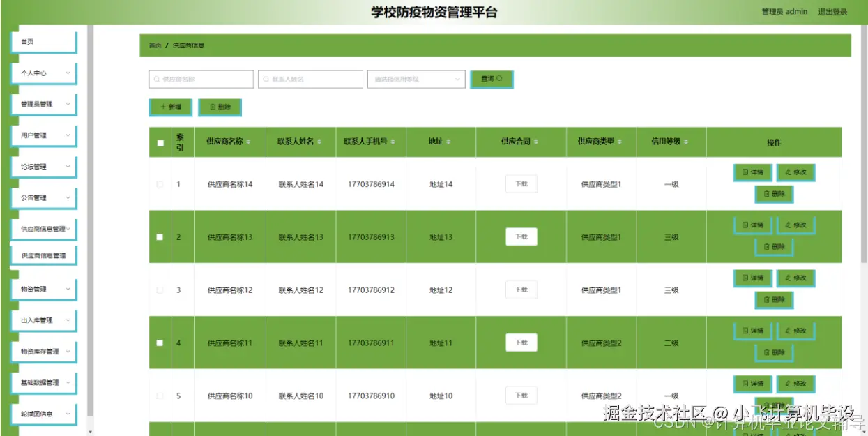Expand 出入库管理 sidebar menu
The width and height of the screenshot is (868, 436).
coord(43,320)
